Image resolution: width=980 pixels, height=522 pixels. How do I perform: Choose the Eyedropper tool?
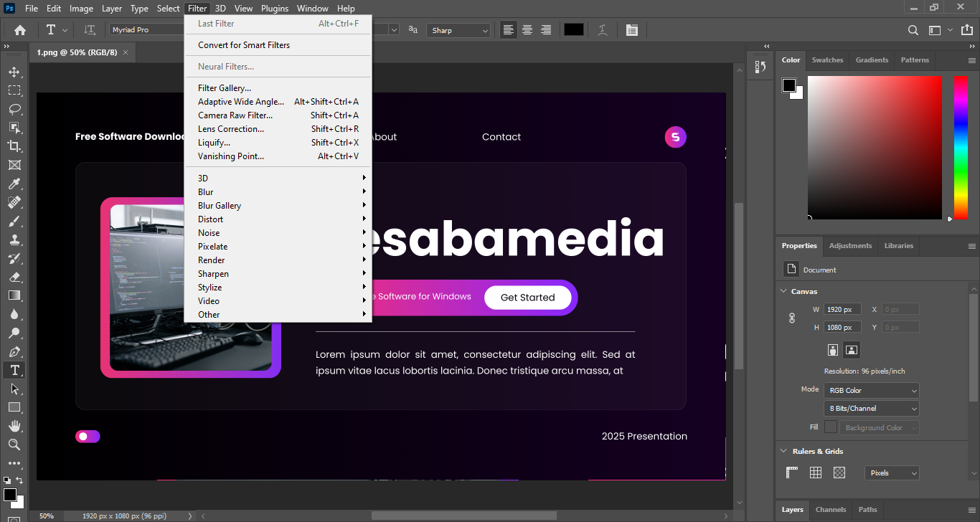coord(14,184)
